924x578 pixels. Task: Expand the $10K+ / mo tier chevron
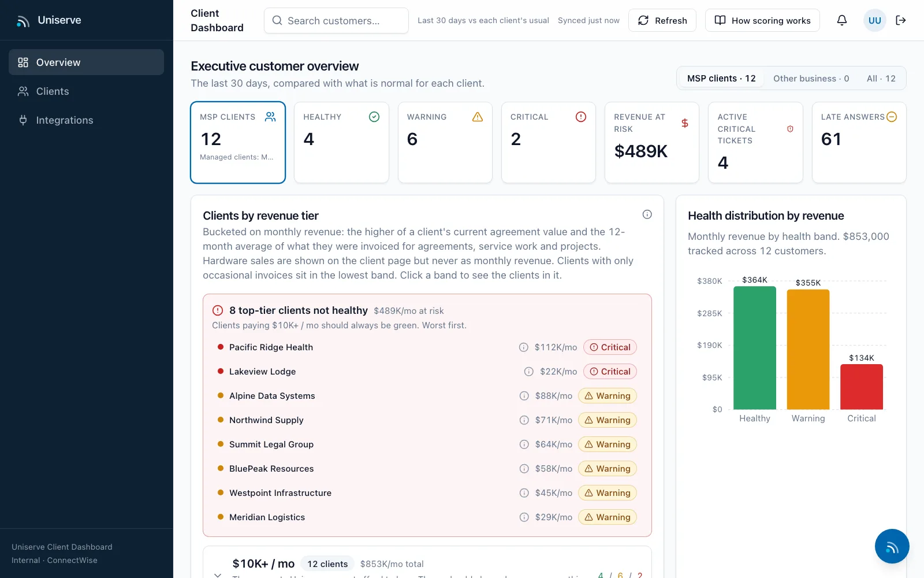[218, 574]
